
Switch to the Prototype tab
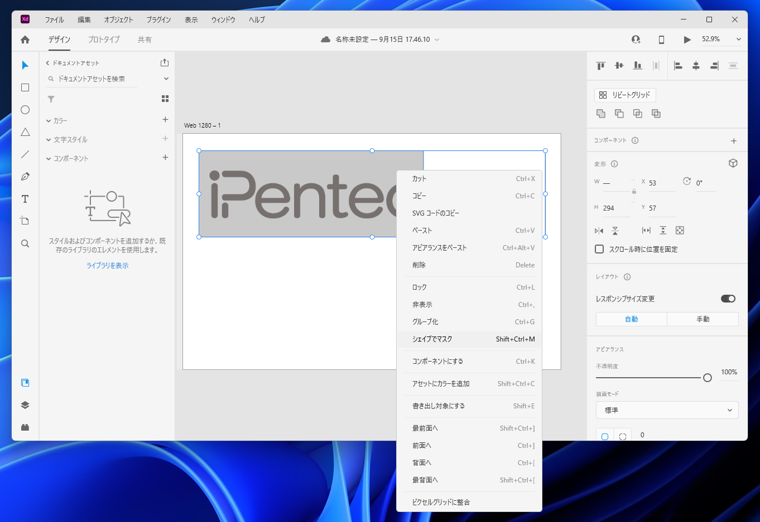(104, 40)
